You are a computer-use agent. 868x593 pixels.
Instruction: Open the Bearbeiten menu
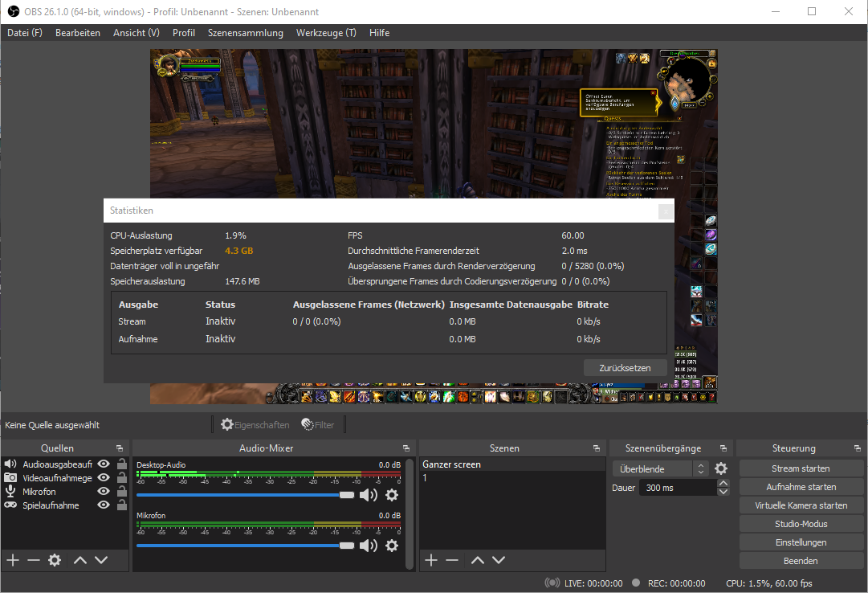pyautogui.click(x=78, y=33)
